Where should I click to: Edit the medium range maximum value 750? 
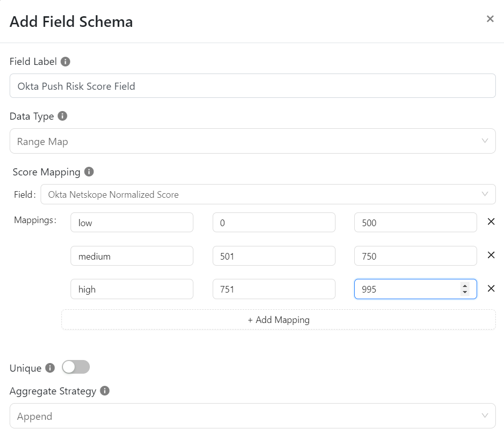(416, 256)
